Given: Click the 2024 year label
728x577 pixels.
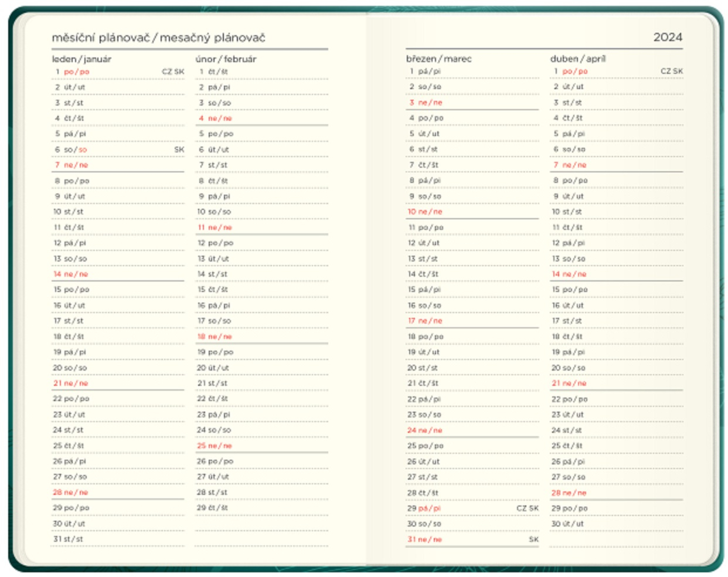Looking at the screenshot, I should click(668, 37).
